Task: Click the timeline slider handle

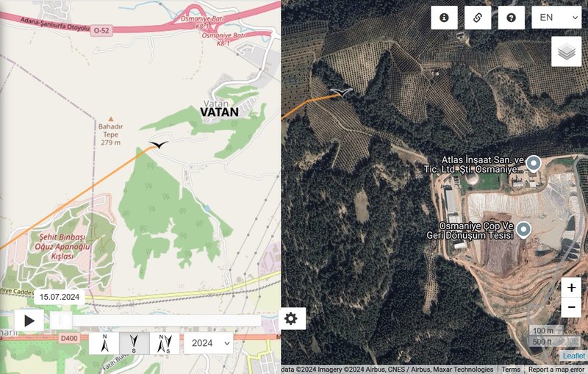Action: (61, 320)
